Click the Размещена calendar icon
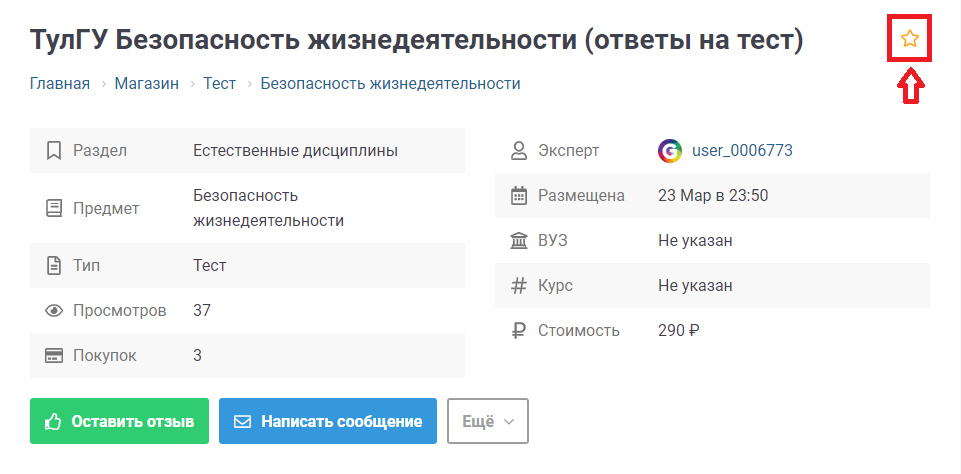This screenshot has height=474, width=961. point(519,196)
